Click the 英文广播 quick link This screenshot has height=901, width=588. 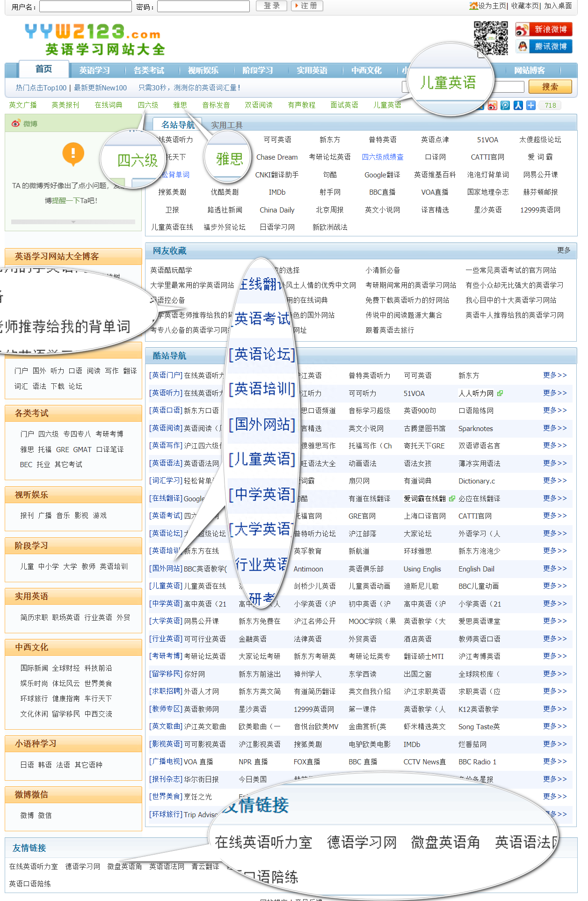[x=22, y=105]
